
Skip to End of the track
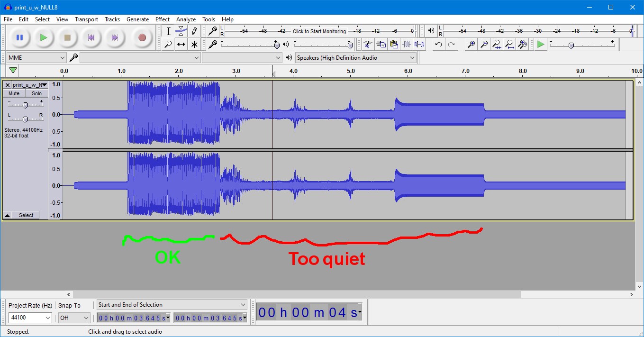click(115, 37)
